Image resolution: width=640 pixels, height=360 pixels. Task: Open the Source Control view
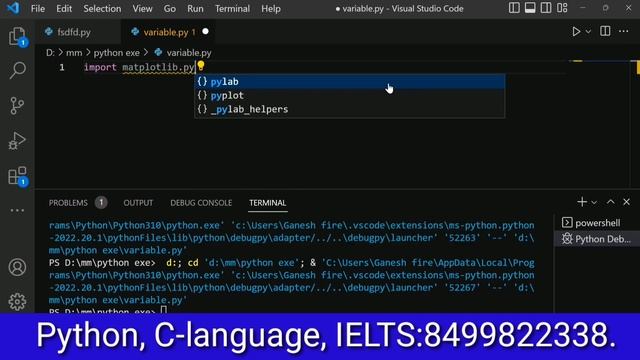[x=17, y=105]
